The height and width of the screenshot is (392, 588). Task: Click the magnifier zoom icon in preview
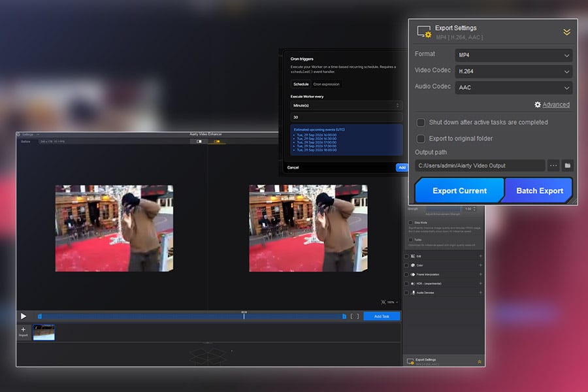click(384, 302)
